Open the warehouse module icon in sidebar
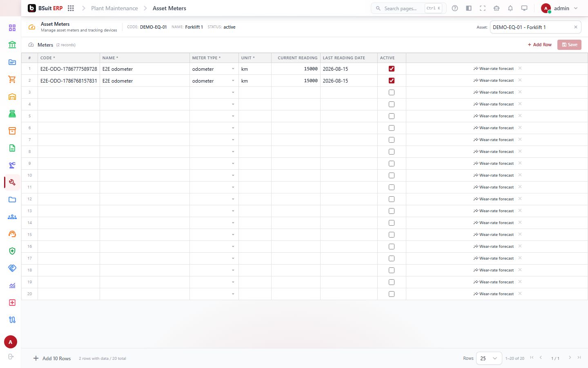The height and width of the screenshot is (368, 588). [12, 96]
